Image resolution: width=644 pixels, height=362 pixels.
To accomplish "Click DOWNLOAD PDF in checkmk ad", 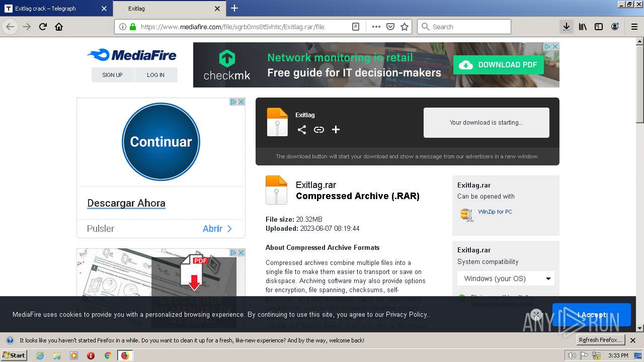I will pyautogui.click(x=499, y=65).
